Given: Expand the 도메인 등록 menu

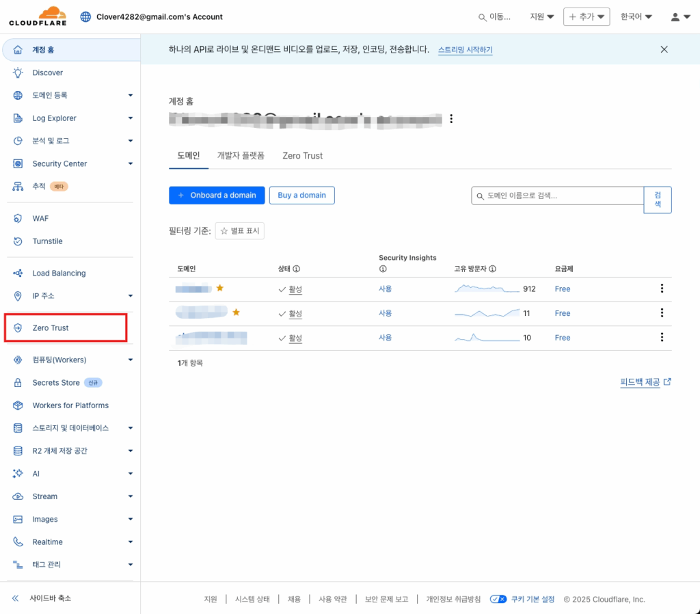Looking at the screenshot, I should click(131, 95).
